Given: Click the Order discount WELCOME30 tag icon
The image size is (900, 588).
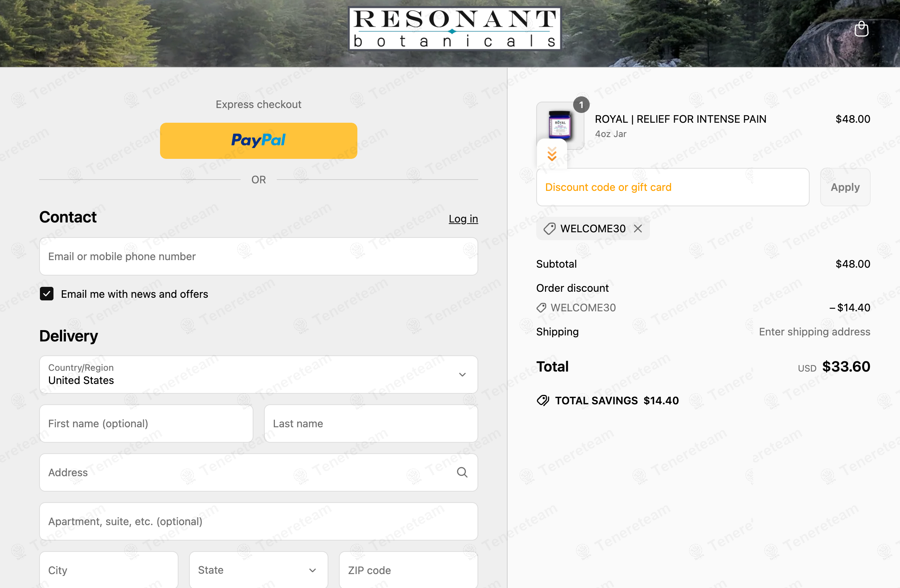Looking at the screenshot, I should 541,308.
